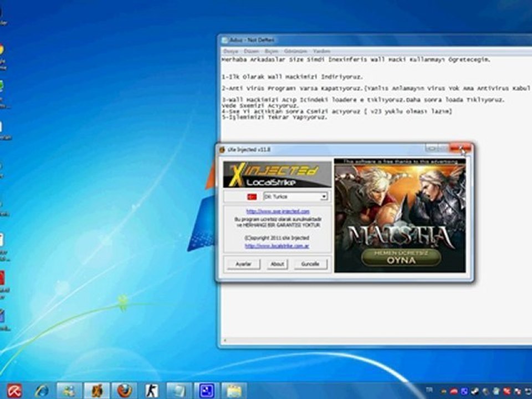Switch to the sXe Injected taskbar icon
532x399 pixels.
tap(96, 391)
